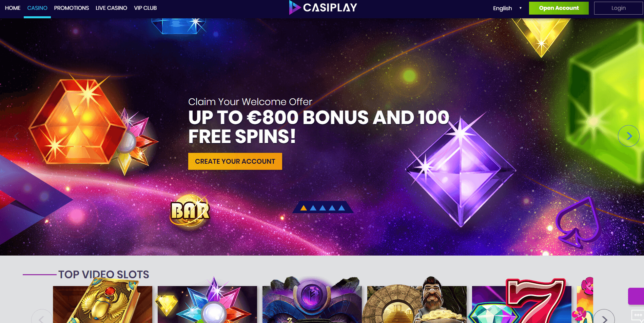644x323 pixels.
Task: Select the second banner indicator triangle
Action: [313, 208]
